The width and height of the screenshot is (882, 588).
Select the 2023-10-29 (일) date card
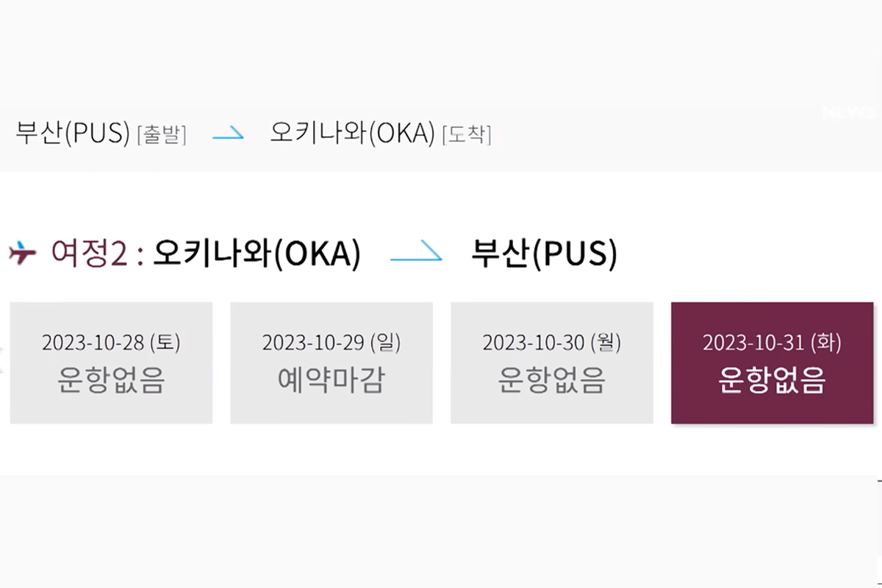point(331,362)
